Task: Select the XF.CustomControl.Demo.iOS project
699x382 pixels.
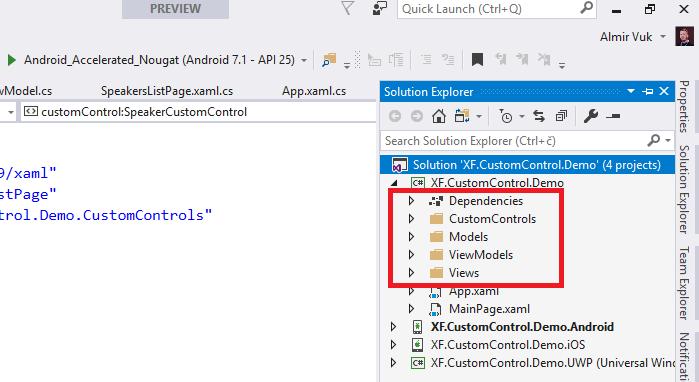Action: pyautogui.click(x=507, y=345)
